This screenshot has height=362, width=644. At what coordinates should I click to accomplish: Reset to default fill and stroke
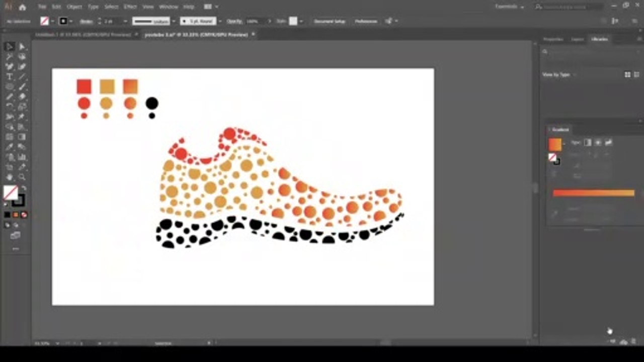[7, 204]
